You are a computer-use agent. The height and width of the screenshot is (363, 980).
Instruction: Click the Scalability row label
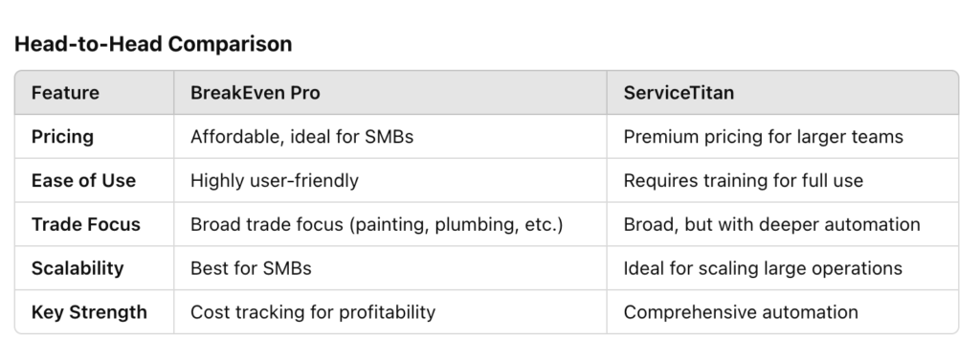click(78, 268)
